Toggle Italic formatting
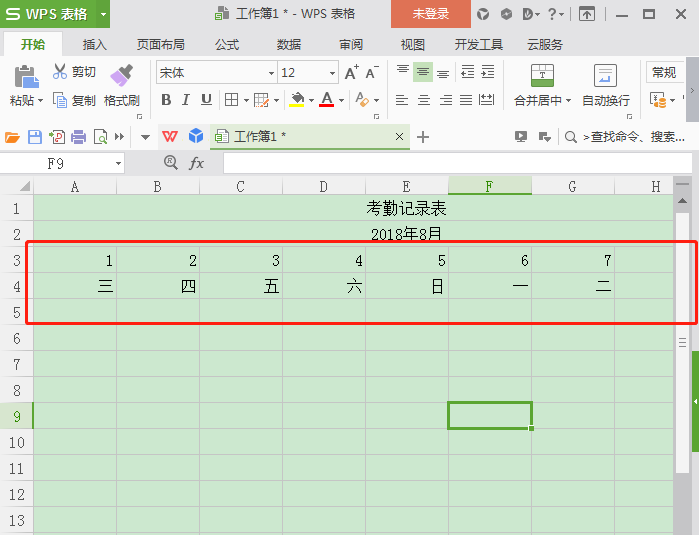The image size is (699, 535). point(186,100)
